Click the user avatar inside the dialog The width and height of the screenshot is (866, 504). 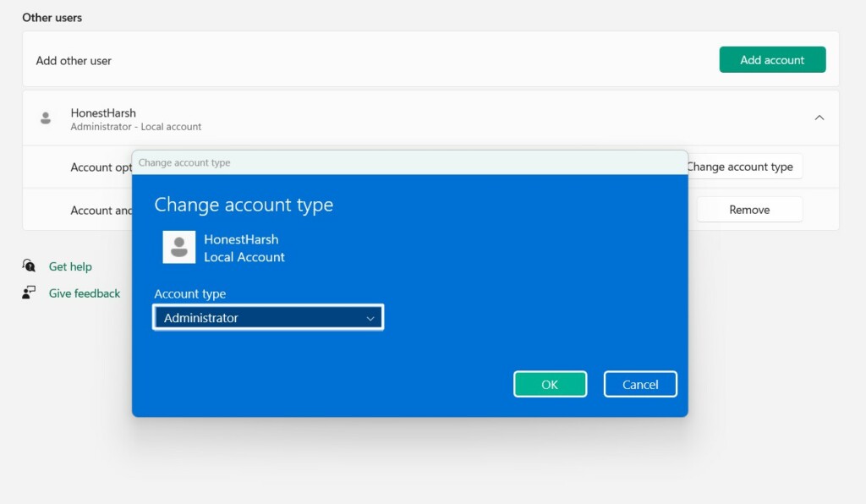tap(179, 247)
